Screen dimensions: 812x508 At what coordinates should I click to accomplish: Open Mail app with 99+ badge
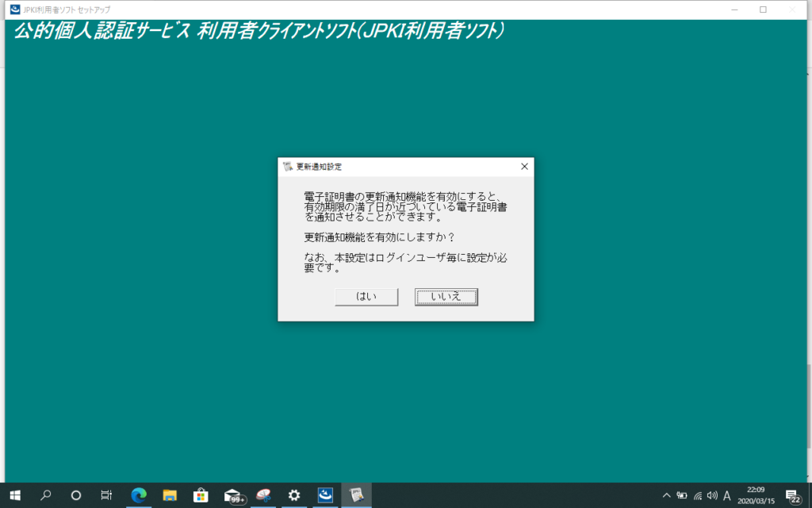(x=233, y=496)
